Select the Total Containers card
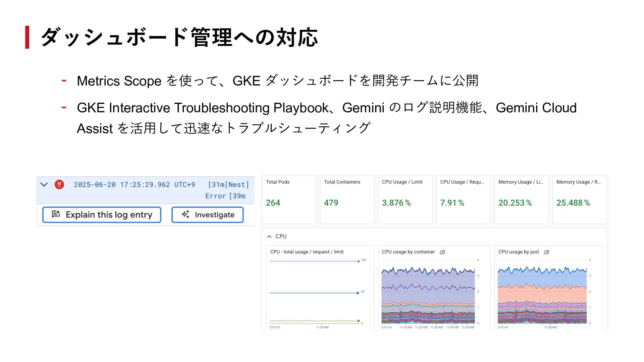 coord(347,199)
